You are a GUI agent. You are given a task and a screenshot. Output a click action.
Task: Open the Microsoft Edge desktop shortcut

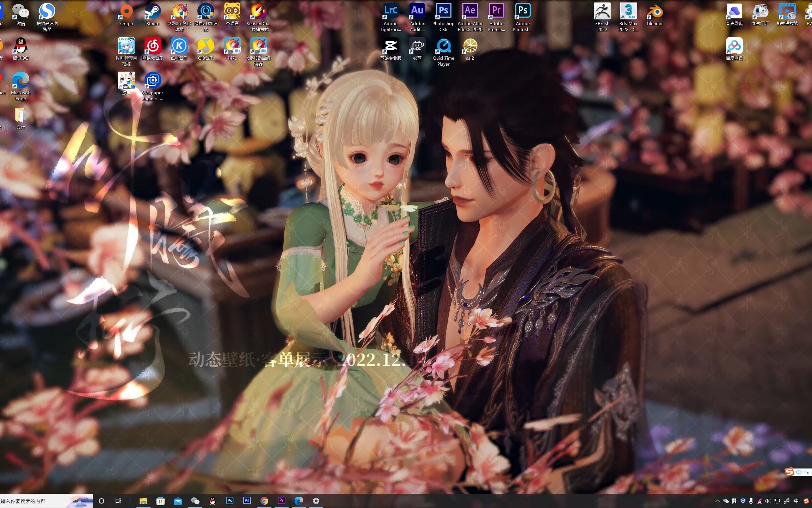tap(20, 87)
